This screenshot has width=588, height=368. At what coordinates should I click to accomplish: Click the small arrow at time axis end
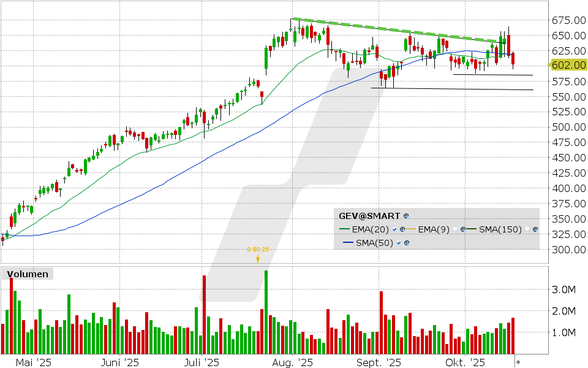(518, 362)
